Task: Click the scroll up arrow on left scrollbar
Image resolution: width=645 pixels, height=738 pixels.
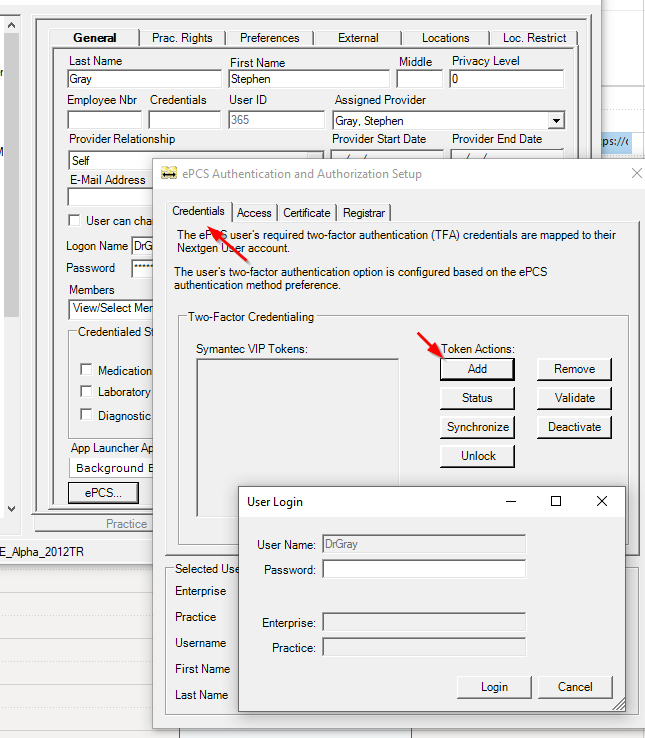Action: pyautogui.click(x=11, y=25)
